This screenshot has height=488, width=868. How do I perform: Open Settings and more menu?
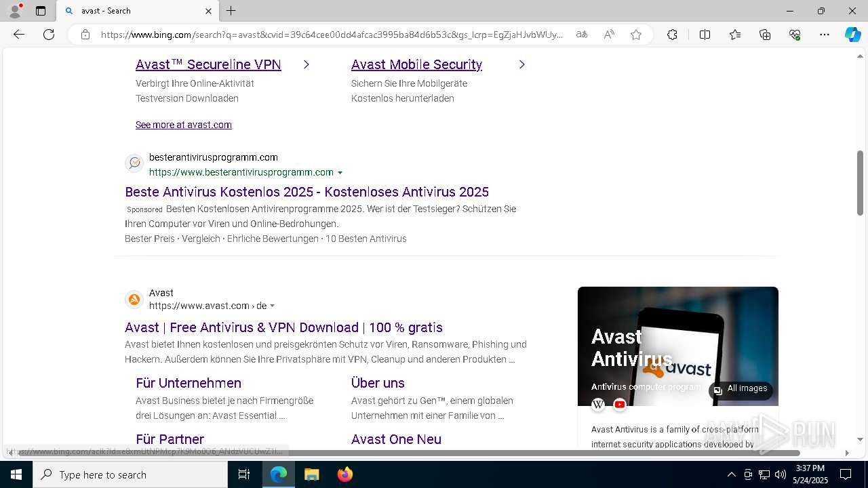point(825,35)
